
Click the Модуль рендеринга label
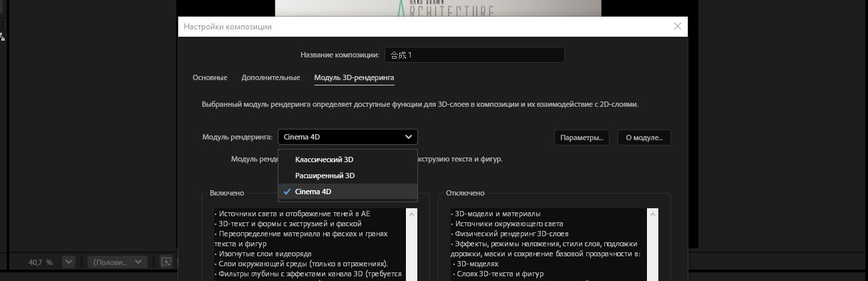237,137
